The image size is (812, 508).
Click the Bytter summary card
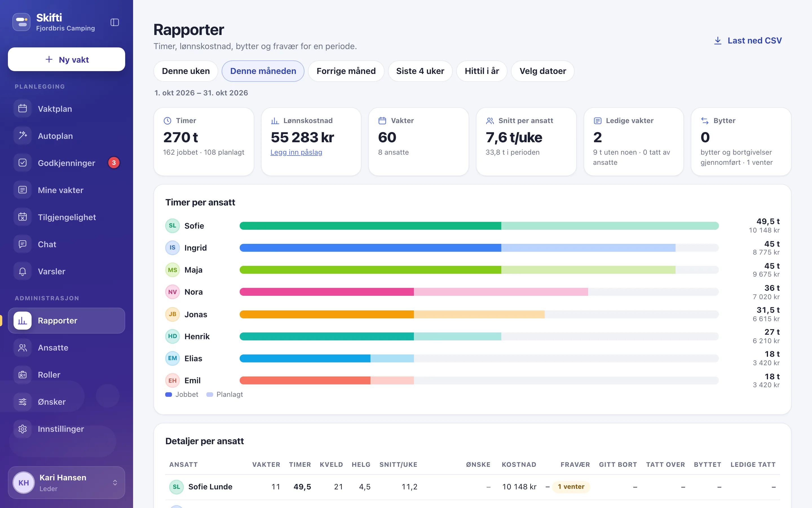(741, 141)
